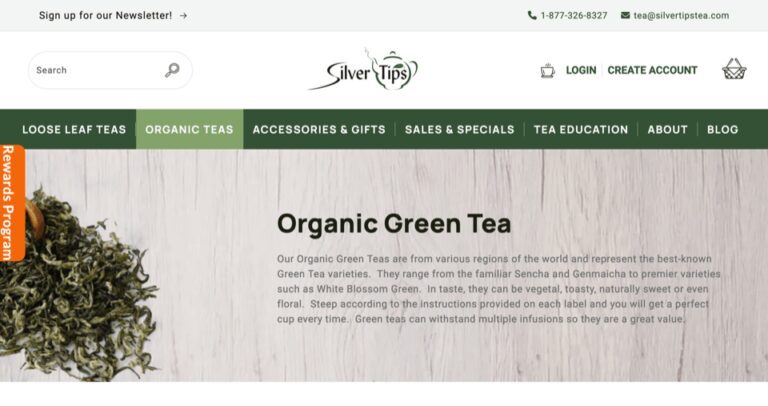Viewport: 768px width, 406px height.
Task: Go to Sales & Specials
Action: [459, 129]
